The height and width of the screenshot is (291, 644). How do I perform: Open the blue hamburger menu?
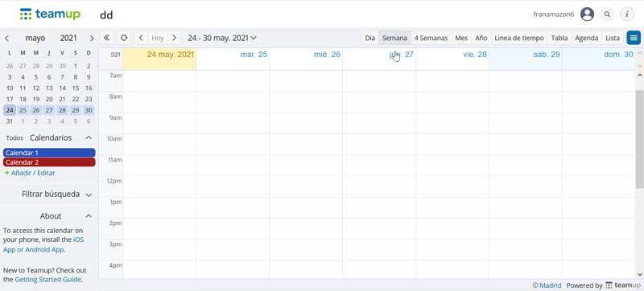(x=634, y=38)
